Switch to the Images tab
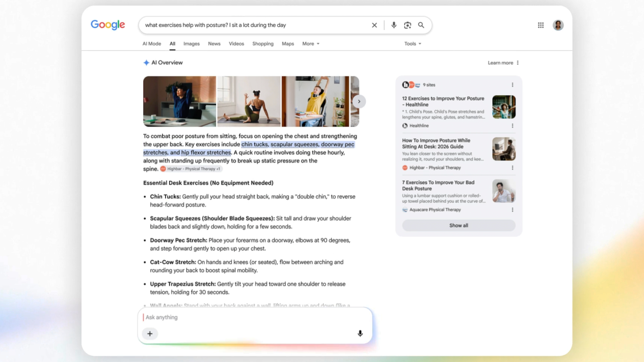644x362 pixels. [x=191, y=44]
